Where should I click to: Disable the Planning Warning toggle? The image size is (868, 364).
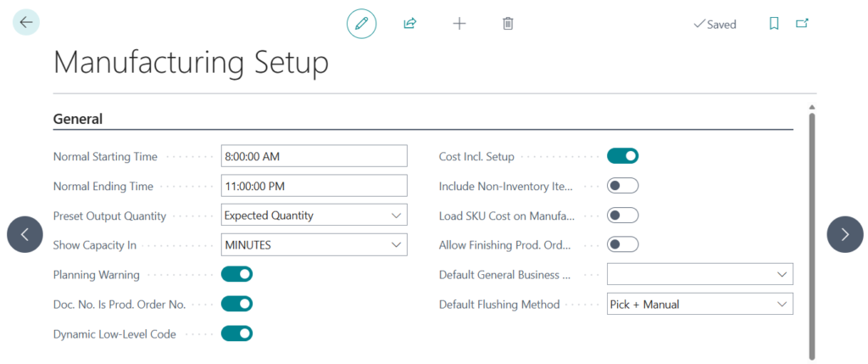tap(236, 274)
